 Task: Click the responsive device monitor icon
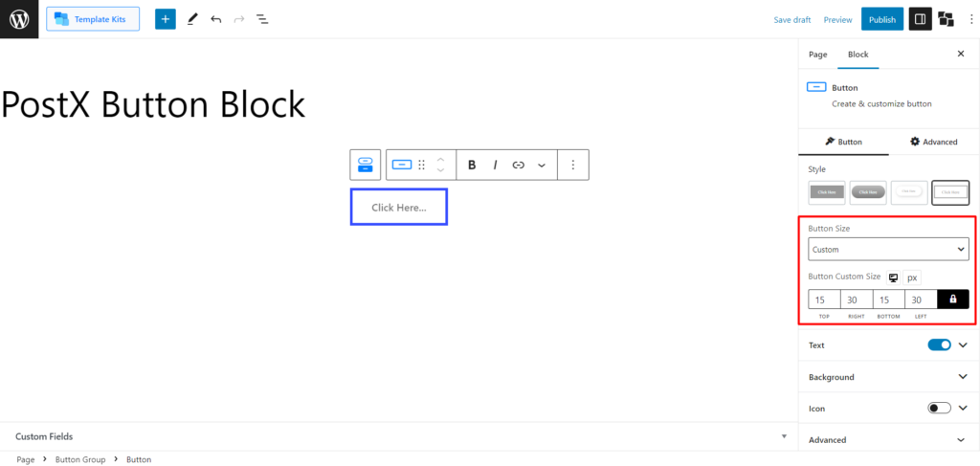[893, 278]
